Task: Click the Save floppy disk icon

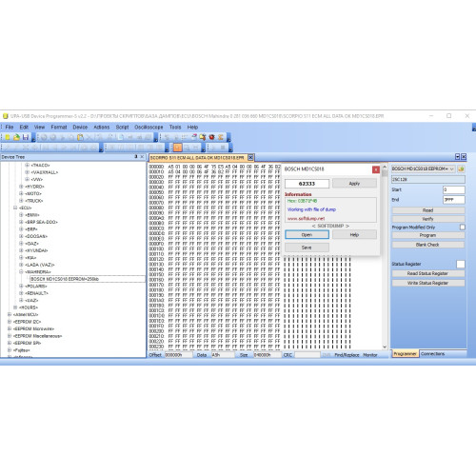Action: (x=26, y=137)
